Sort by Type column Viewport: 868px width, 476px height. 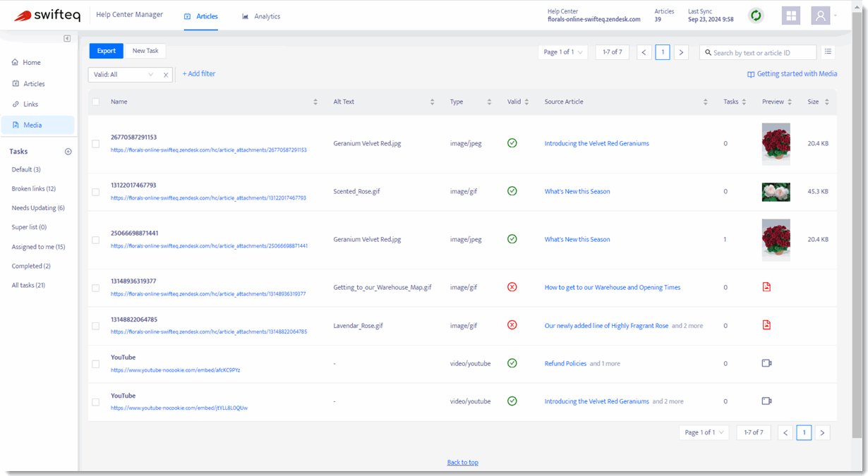(x=489, y=102)
